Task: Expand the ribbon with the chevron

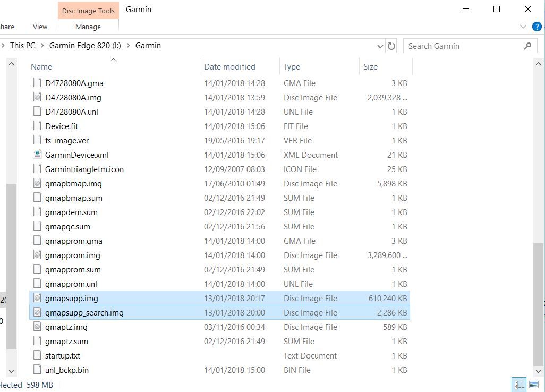Action: point(523,27)
